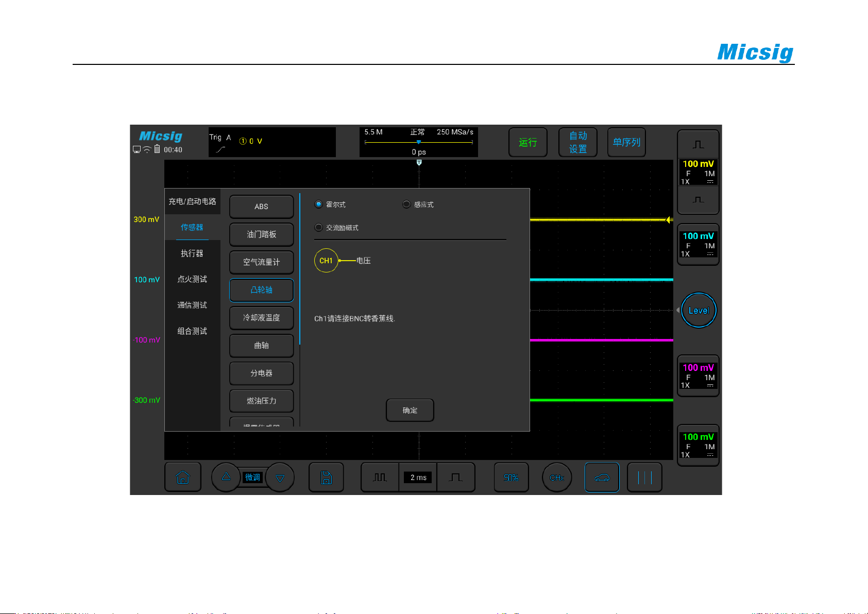The width and height of the screenshot is (868, 614).
Task: Tap the upper pulse icon above the CH1 scale box
Action: coord(698,145)
